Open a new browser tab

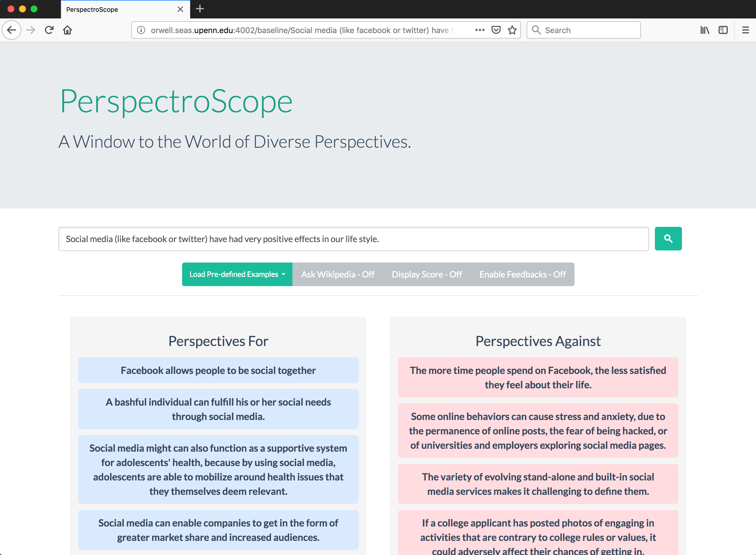pos(200,9)
